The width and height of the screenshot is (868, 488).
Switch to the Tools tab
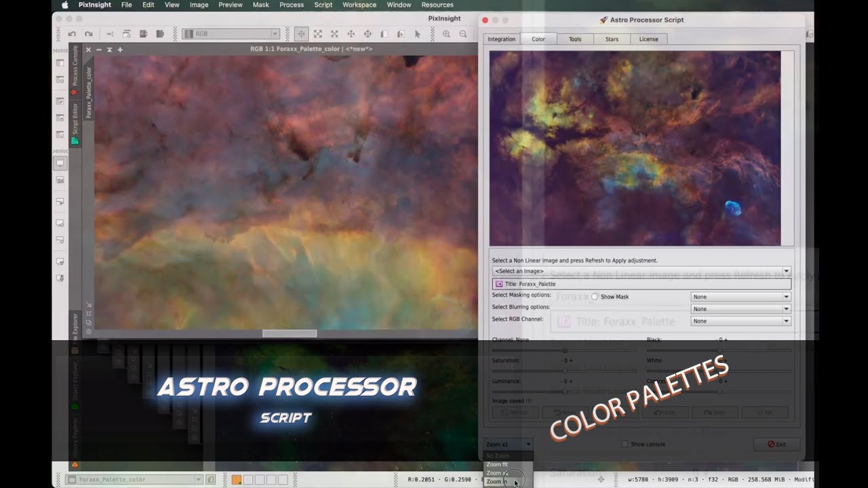point(575,39)
